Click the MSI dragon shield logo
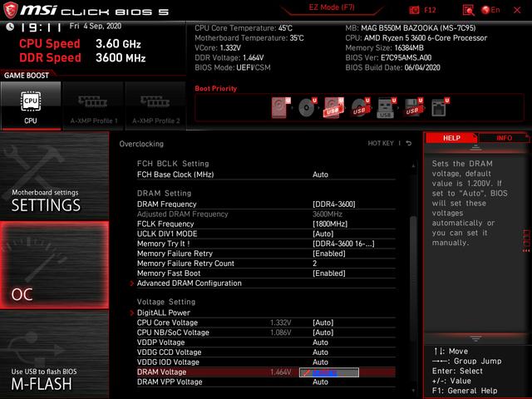Viewport: 532px width, 399px height. [x=11, y=10]
